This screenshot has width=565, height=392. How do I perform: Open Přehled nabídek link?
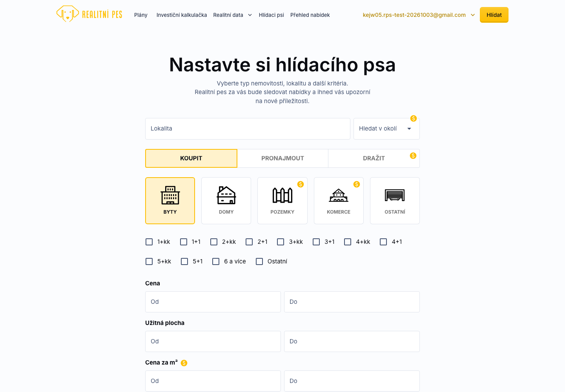pyautogui.click(x=310, y=15)
